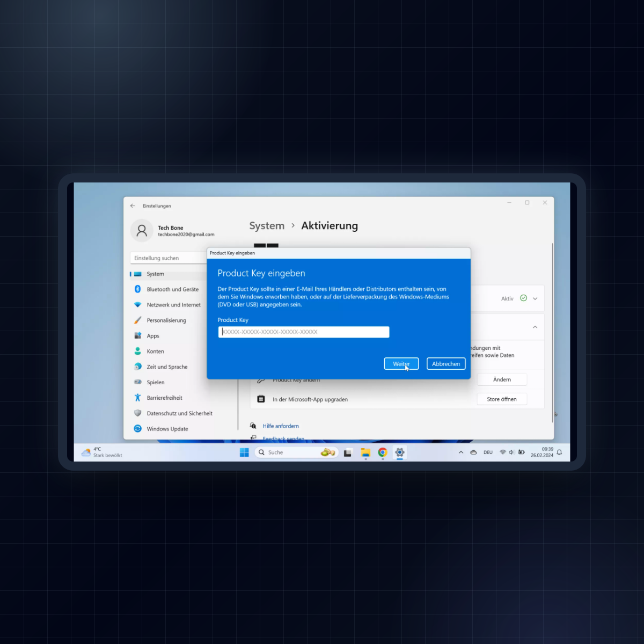Show hidden tray icons chevron
The height and width of the screenshot is (644, 644).
(x=461, y=452)
